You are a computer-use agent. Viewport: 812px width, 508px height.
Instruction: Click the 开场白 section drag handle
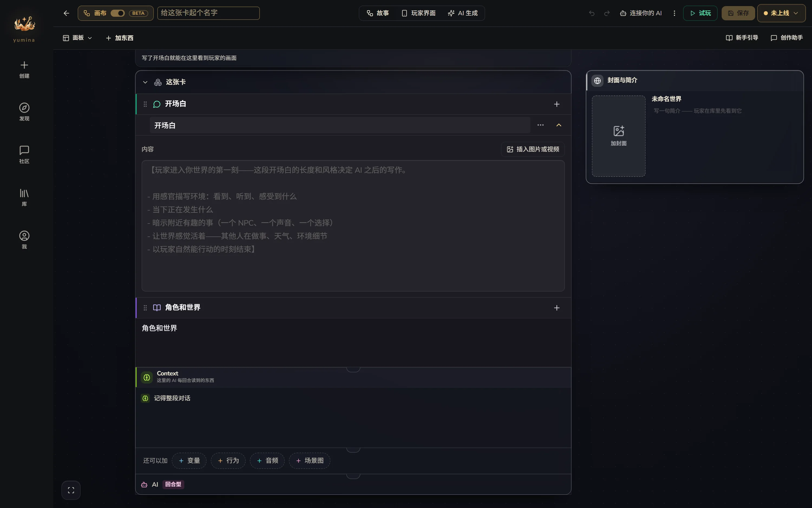point(145,104)
